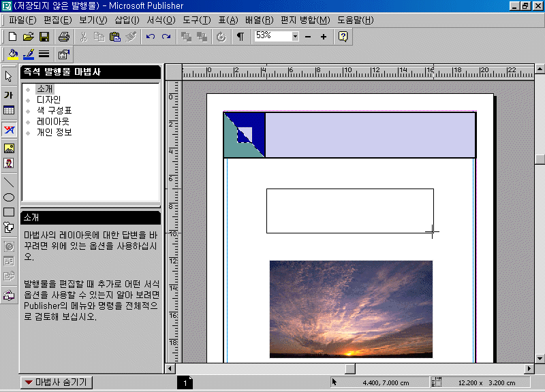Open the Custom Shapes tool

[9, 227]
